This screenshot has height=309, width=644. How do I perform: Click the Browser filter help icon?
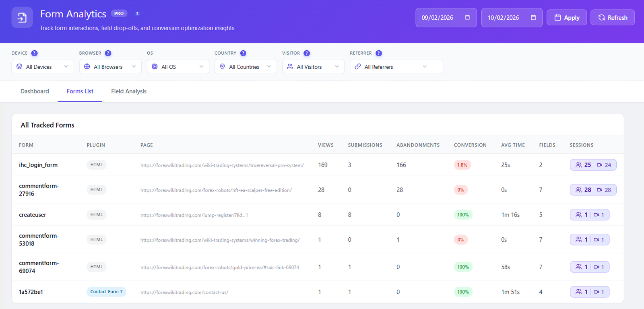108,53
